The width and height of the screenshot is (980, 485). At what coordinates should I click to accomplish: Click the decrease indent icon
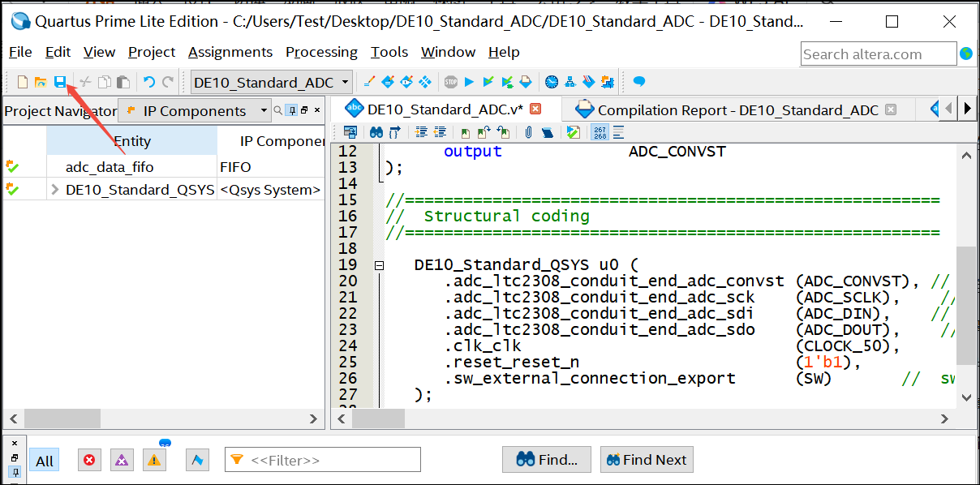coord(440,132)
